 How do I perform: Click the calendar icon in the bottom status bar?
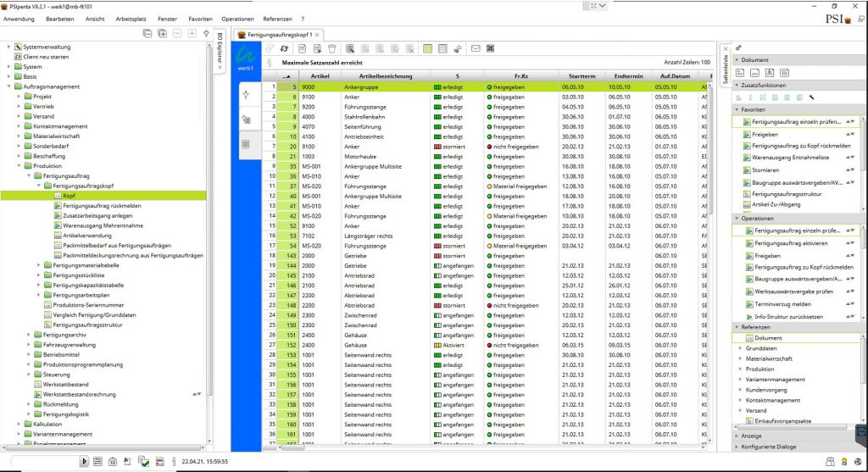tap(113, 461)
